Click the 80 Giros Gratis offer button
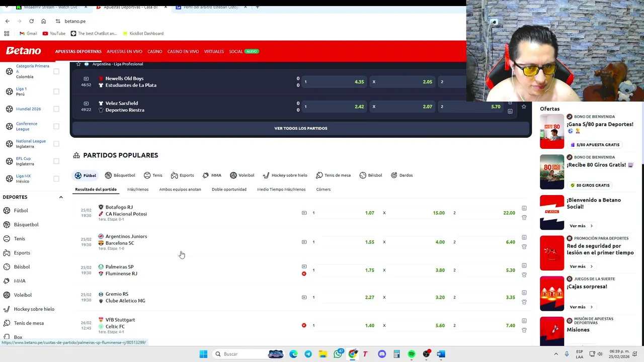Image resolution: width=644 pixels, height=362 pixels. [x=589, y=185]
